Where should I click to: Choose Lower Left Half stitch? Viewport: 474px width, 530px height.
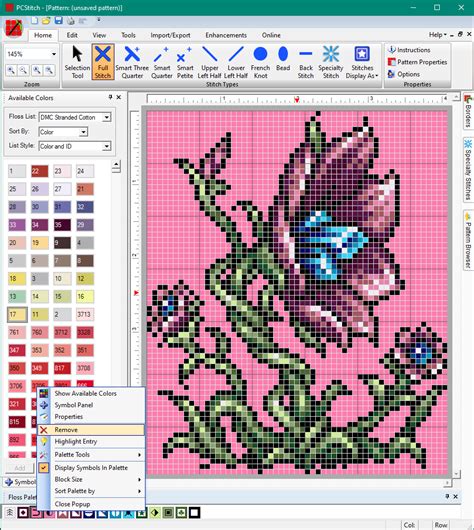pos(236,62)
